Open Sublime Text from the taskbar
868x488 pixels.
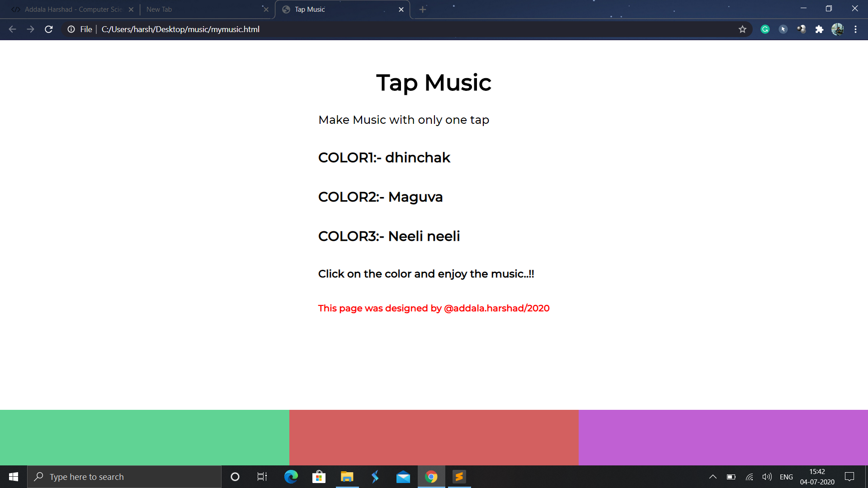tap(459, 477)
